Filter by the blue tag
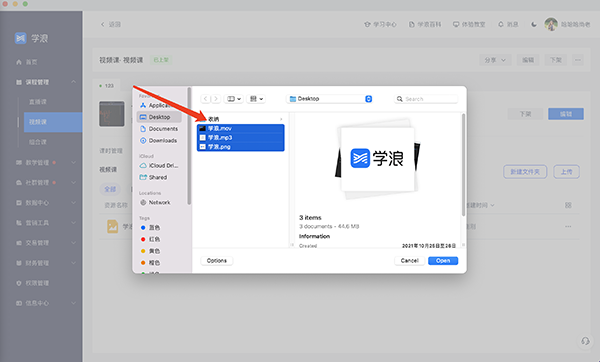 [150, 228]
